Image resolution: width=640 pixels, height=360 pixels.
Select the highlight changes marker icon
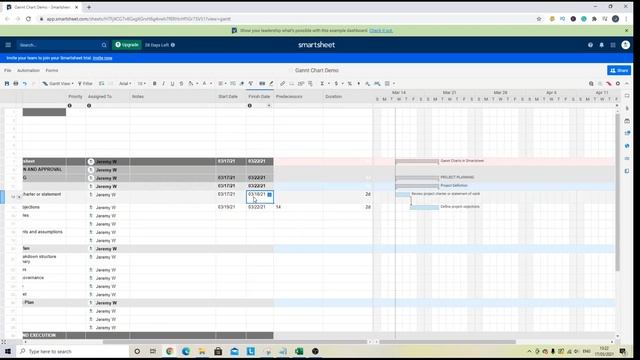[x=271, y=84]
